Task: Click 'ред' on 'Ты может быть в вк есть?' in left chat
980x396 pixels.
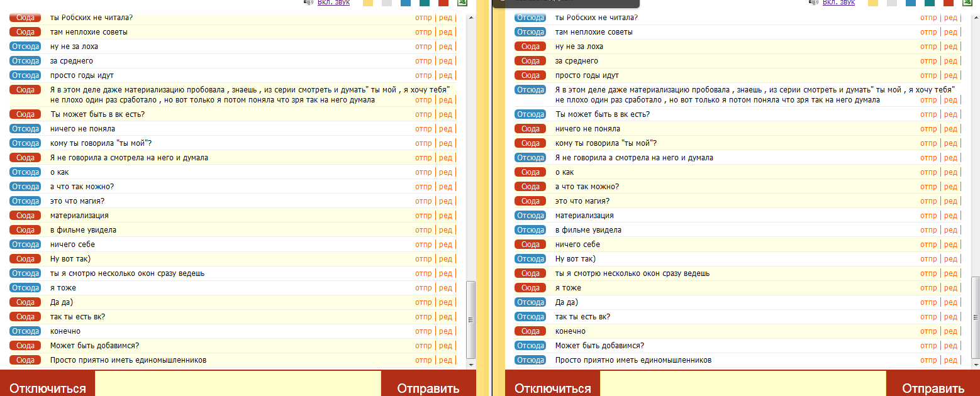Action: pos(445,114)
